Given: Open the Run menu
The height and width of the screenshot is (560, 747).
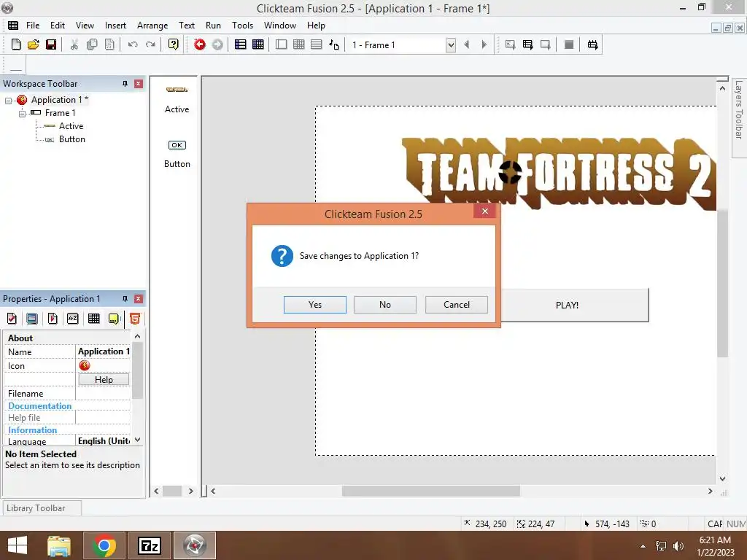Looking at the screenshot, I should (213, 26).
